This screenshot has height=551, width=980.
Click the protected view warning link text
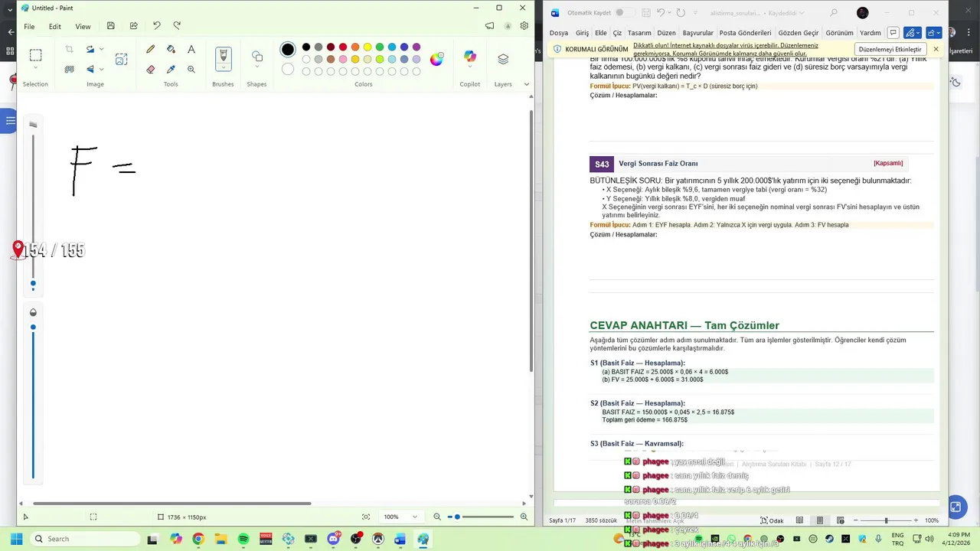[x=725, y=50]
